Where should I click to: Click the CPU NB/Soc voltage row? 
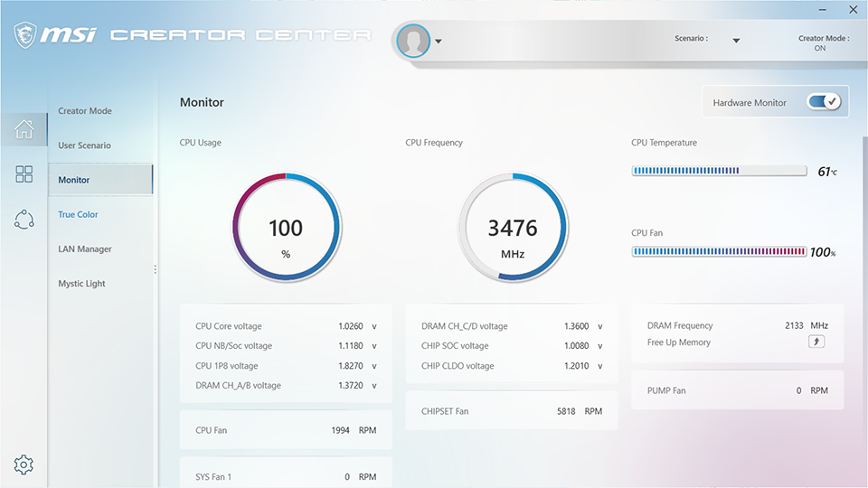click(286, 346)
